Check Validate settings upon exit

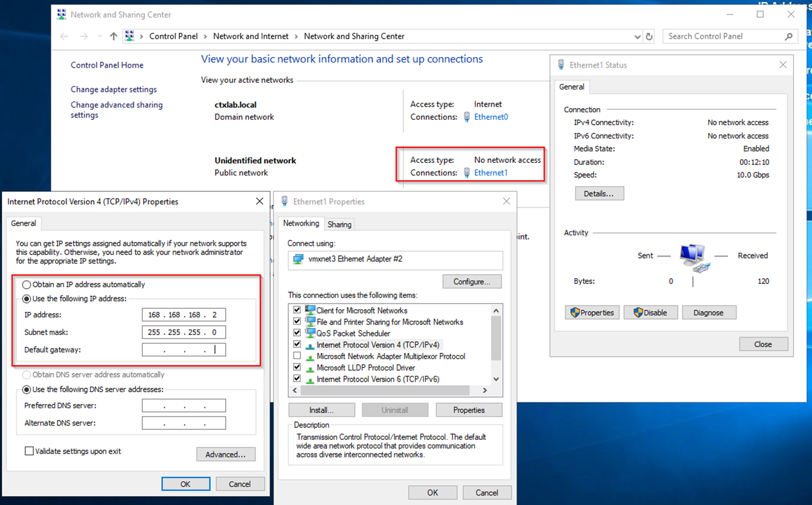[x=29, y=451]
